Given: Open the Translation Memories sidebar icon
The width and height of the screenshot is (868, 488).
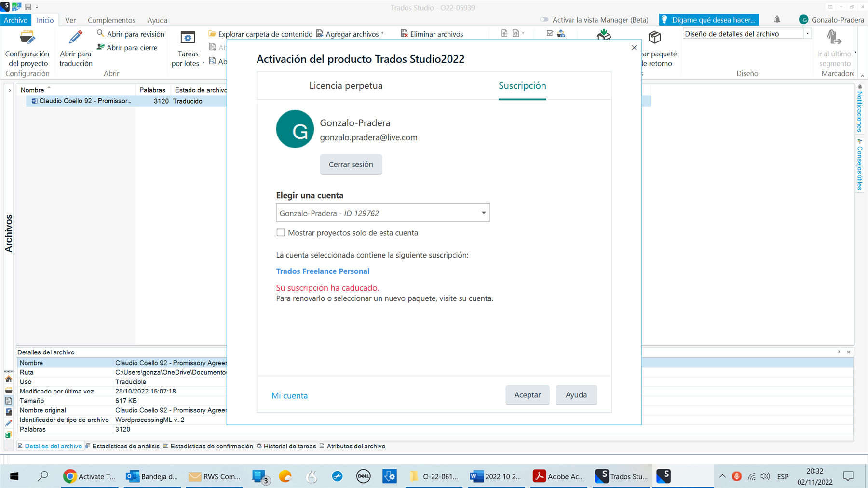Looking at the screenshot, I should [x=9, y=434].
